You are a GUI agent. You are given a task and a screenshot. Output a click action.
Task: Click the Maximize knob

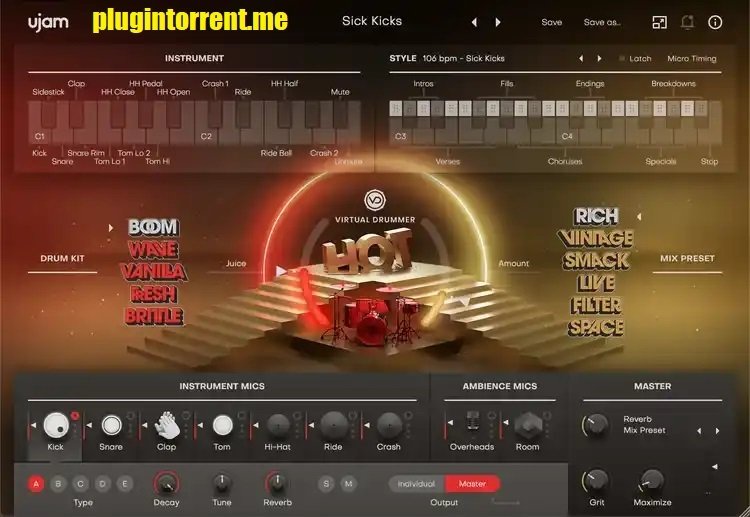[x=652, y=482]
